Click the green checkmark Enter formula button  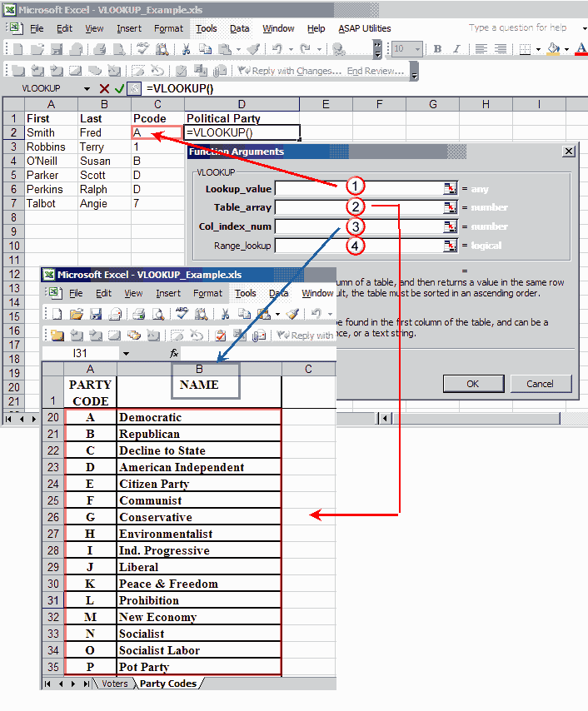[119, 88]
